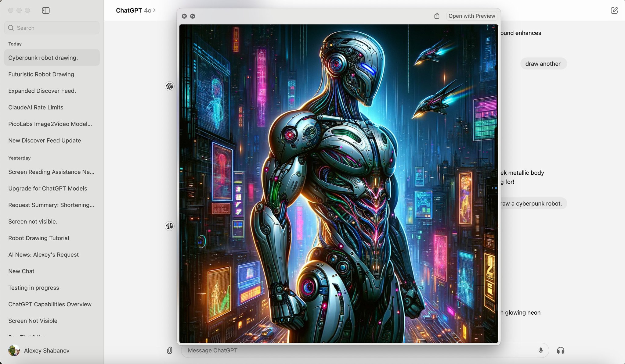The width and height of the screenshot is (625, 364).
Task: Open the Futuristic Robot Drawing chat
Action: coord(52,74)
